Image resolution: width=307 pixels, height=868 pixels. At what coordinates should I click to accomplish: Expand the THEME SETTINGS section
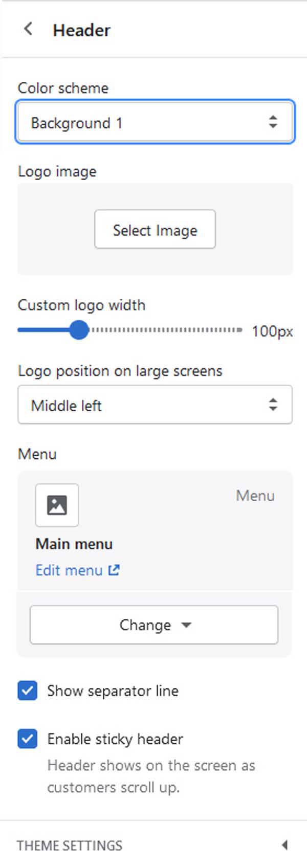pos(153,845)
